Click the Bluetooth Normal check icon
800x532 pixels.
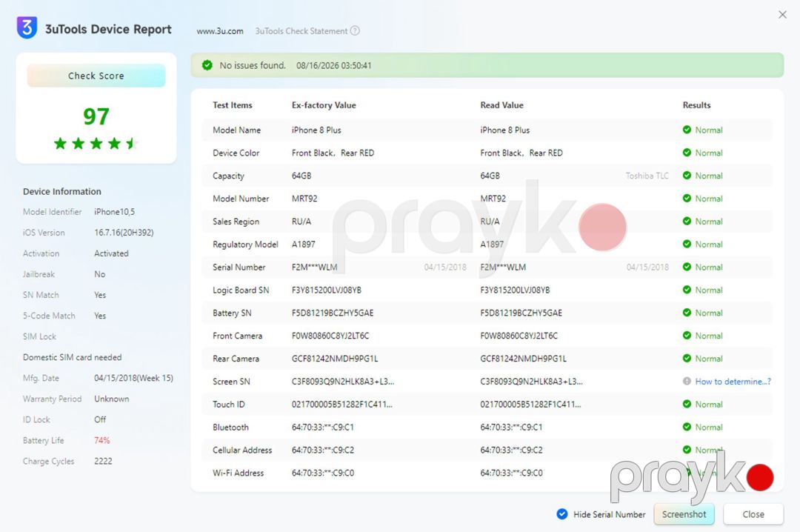687,427
